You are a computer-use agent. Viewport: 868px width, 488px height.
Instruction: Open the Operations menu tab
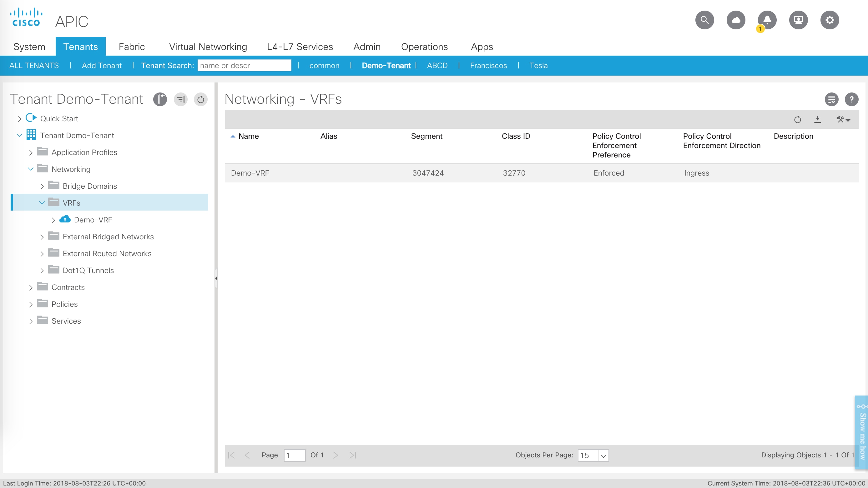[x=424, y=47]
